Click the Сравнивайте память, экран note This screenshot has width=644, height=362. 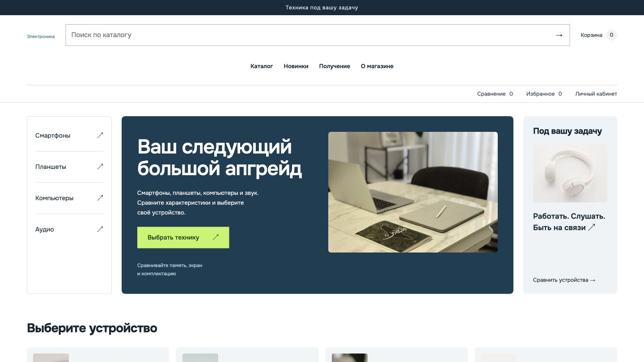pyautogui.click(x=170, y=269)
